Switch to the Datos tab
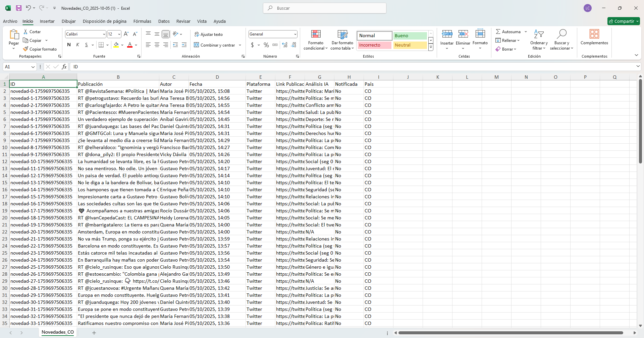This screenshot has width=644, height=338. pos(164,21)
